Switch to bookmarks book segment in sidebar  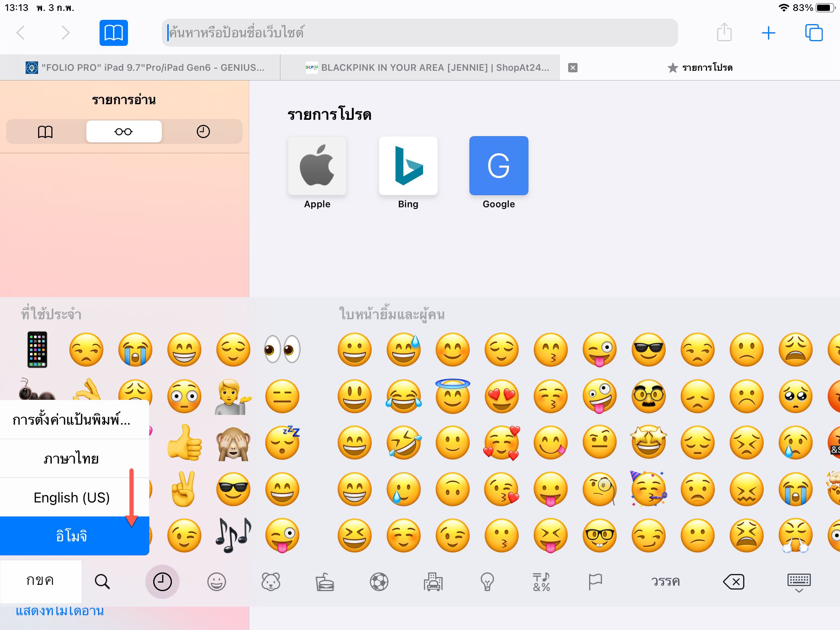[45, 131]
